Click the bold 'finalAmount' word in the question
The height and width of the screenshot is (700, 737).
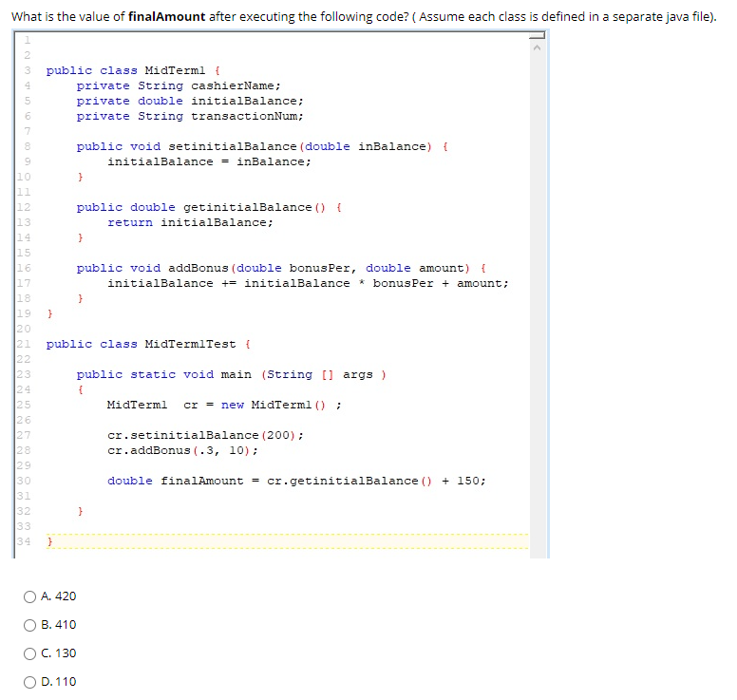point(167,17)
